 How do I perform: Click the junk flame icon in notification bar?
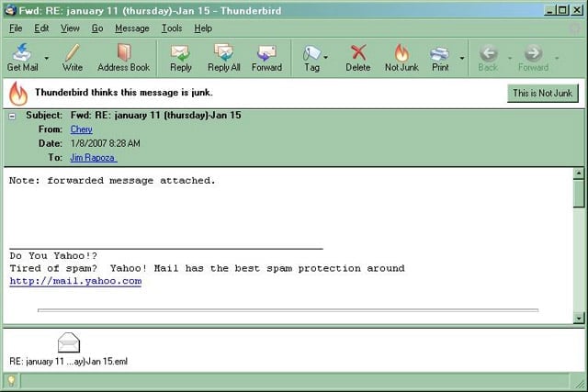coord(18,94)
